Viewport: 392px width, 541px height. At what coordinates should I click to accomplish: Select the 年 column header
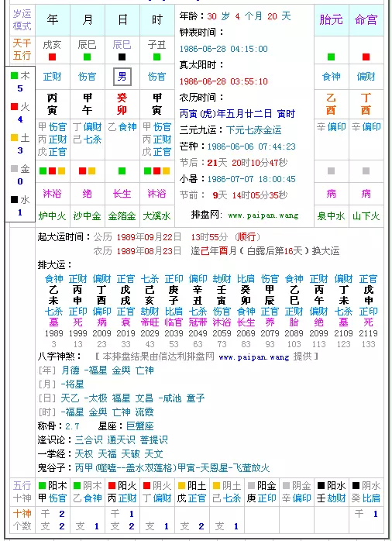pos(53,20)
